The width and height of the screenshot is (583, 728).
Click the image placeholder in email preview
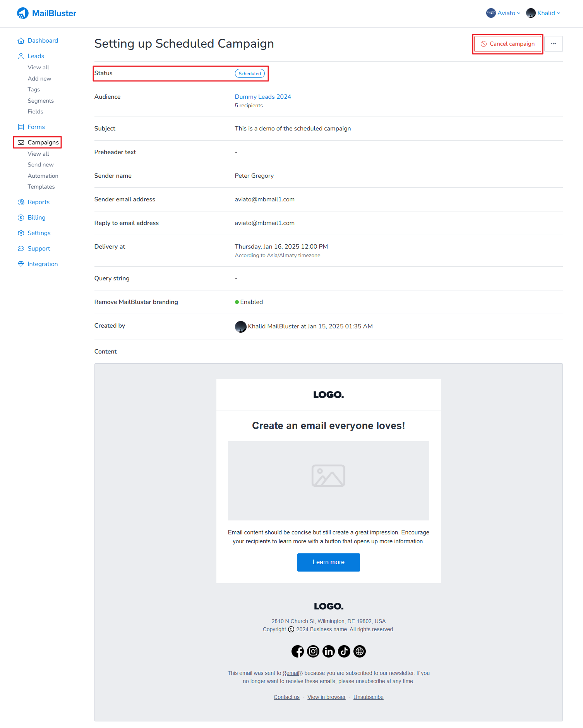[329, 481]
